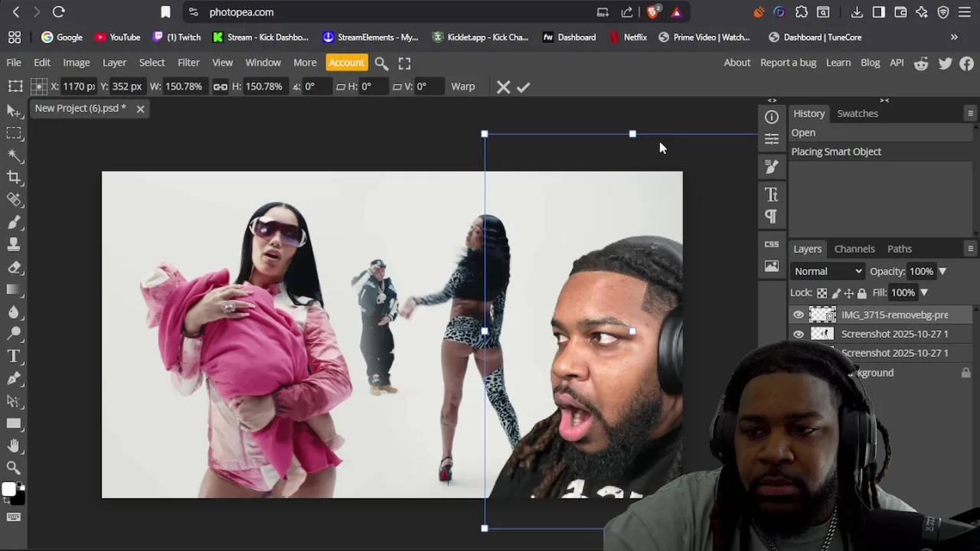Switch to the Swatches tab

[x=857, y=113]
